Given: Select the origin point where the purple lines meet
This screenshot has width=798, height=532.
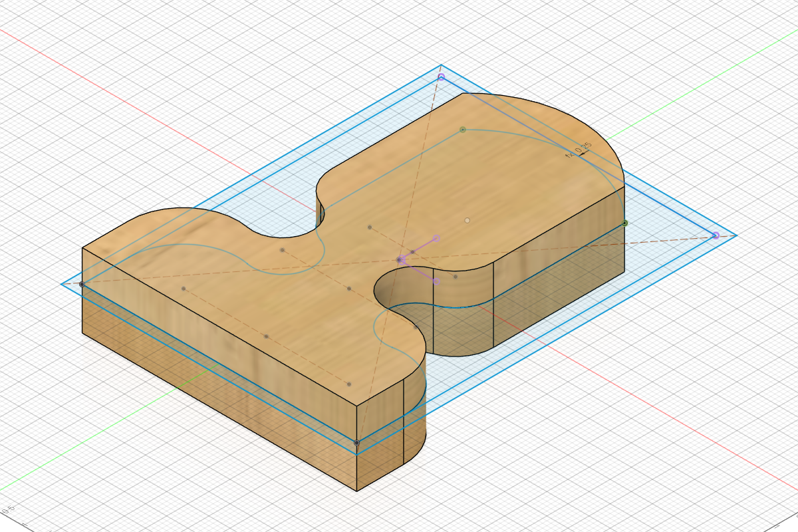Looking at the screenshot, I should [x=400, y=260].
